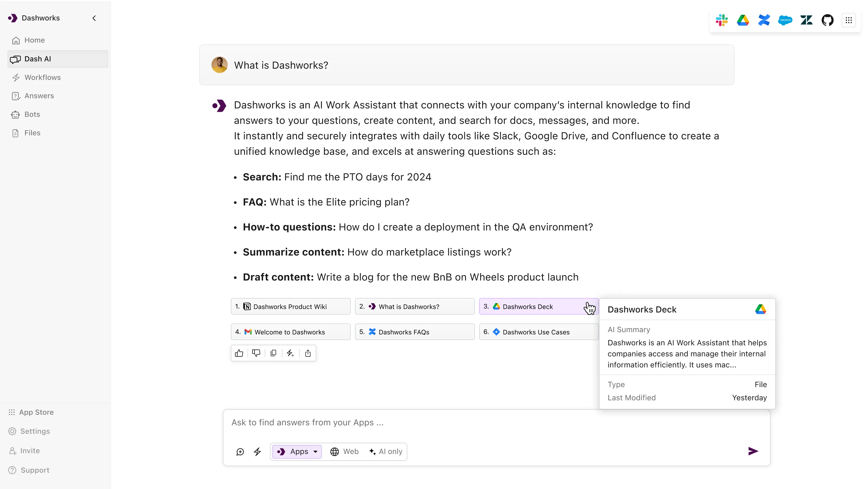
Task: Switch search mode to Web
Action: [344, 451]
